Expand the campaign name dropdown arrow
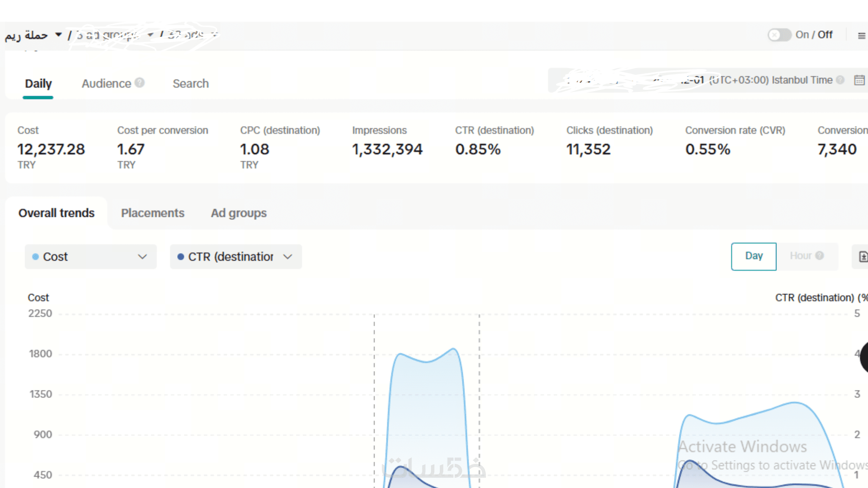This screenshot has height=488, width=868. [58, 35]
